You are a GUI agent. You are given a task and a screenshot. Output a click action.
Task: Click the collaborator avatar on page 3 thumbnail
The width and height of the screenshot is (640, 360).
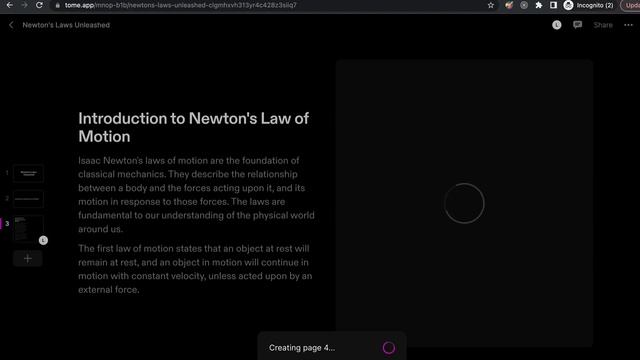tap(43, 240)
